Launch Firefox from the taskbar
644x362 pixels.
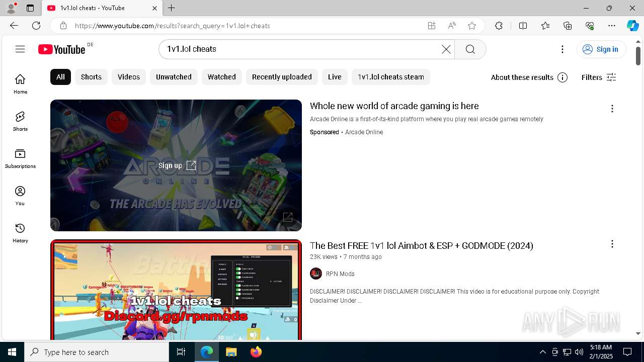tap(256, 352)
